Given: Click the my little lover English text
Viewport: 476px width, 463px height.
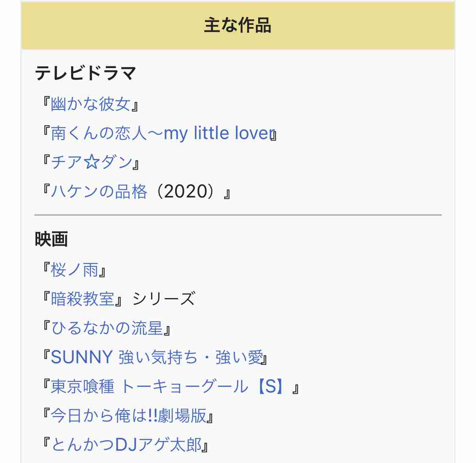Looking at the screenshot, I should click(x=220, y=133).
